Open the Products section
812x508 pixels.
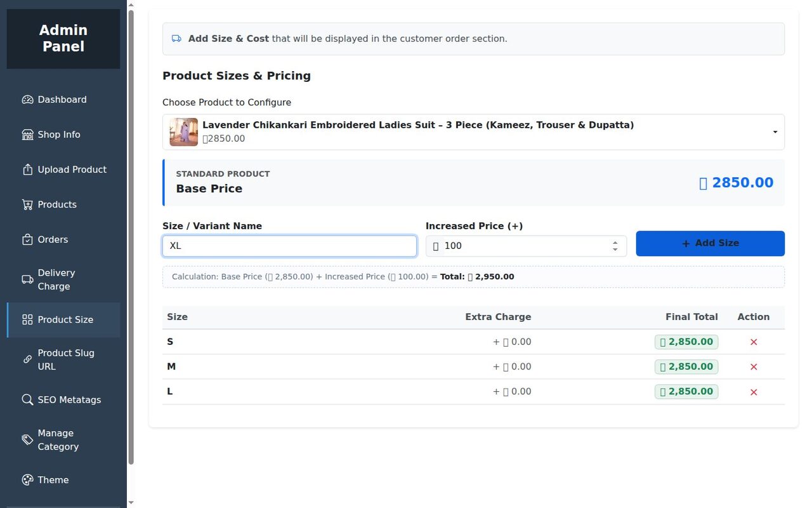pos(63,204)
